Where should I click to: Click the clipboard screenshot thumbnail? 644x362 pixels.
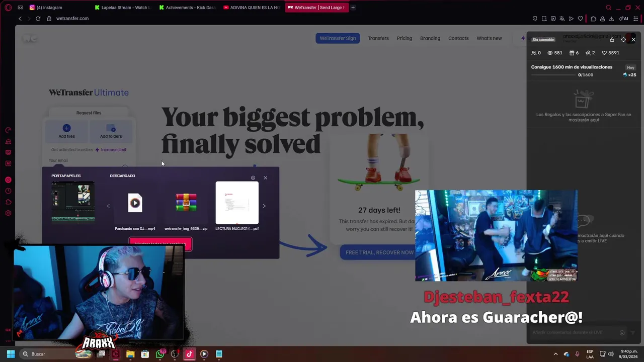(73, 202)
